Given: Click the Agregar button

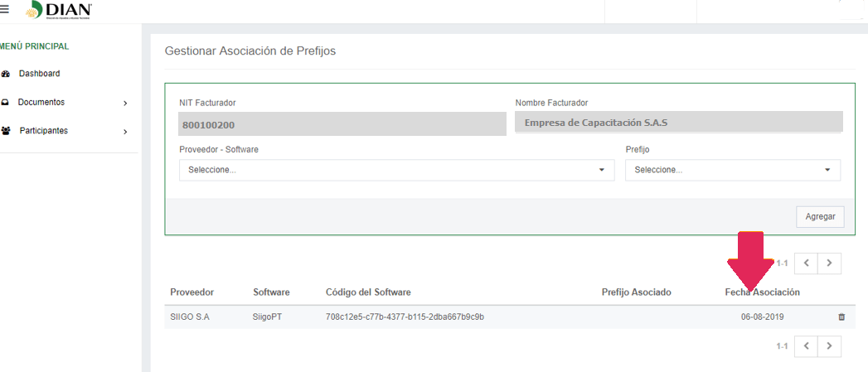Looking at the screenshot, I should (821, 216).
